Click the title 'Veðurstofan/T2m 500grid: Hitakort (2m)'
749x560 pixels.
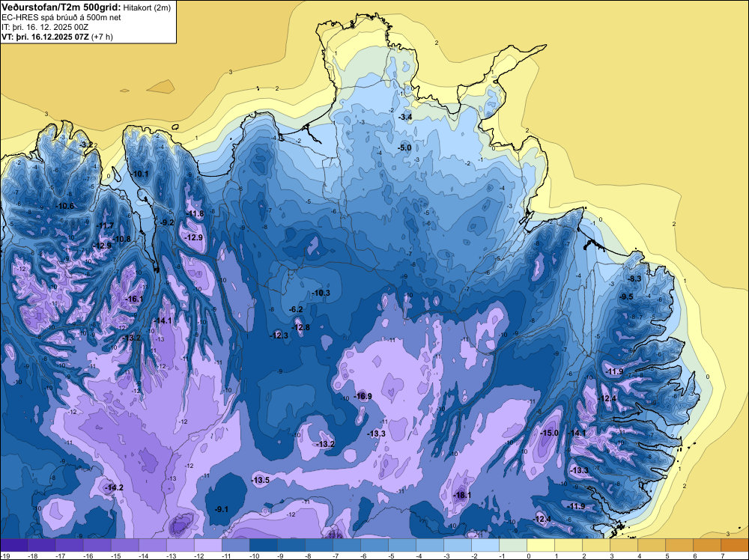(85, 7)
